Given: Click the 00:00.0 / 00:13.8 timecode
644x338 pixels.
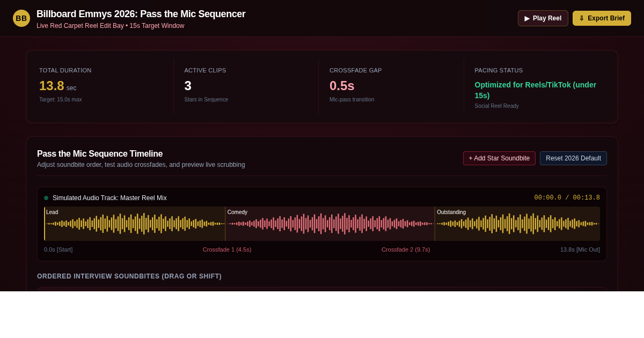Looking at the screenshot, I should coord(567,198).
